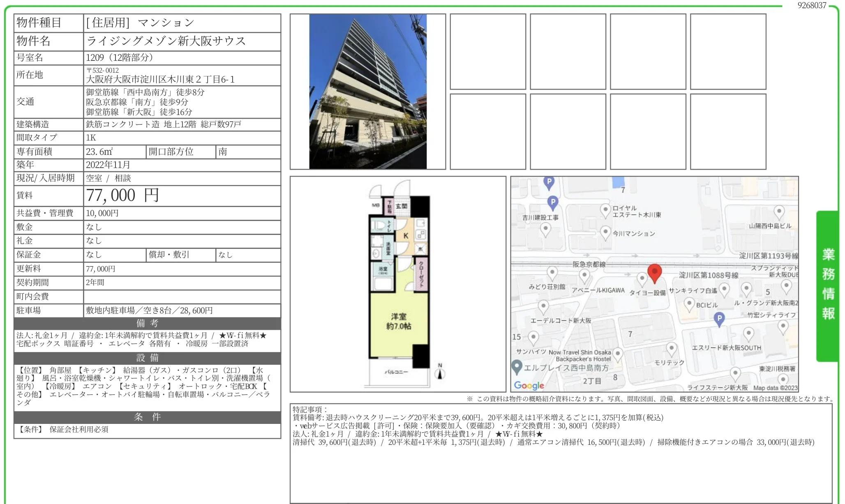Click the north compass on floor plan
The height and width of the screenshot is (504, 845).
440,372
